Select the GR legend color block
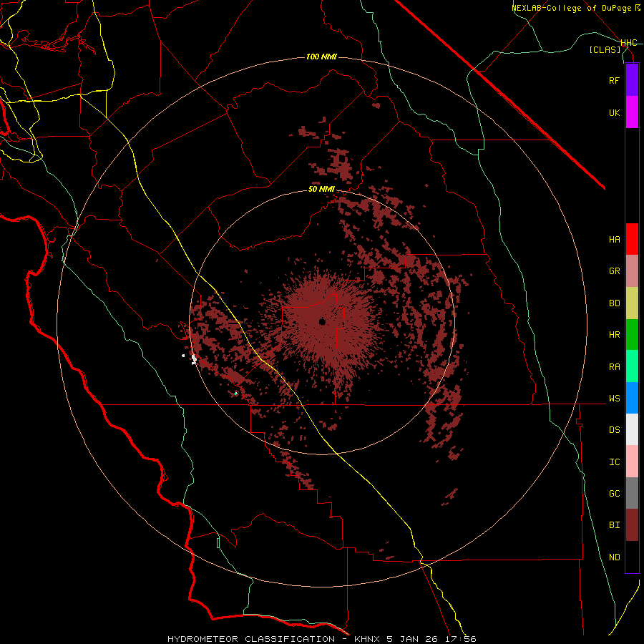This screenshot has height=644, width=644. pyautogui.click(x=632, y=271)
